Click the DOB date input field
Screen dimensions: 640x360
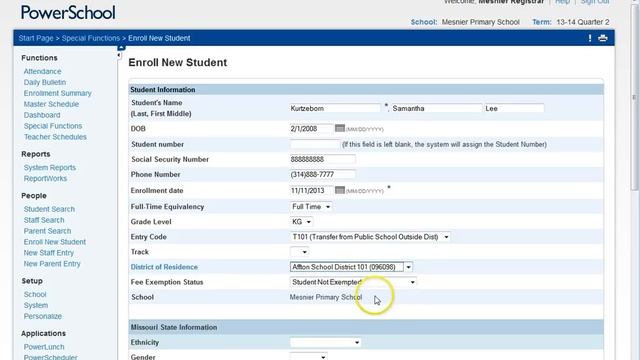(x=311, y=129)
